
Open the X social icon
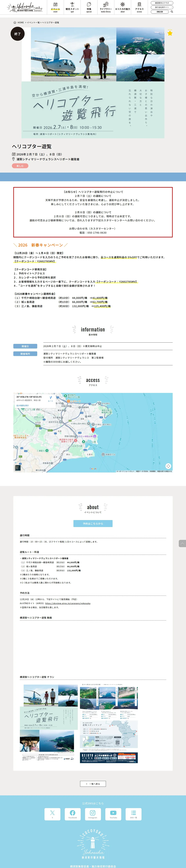tap(52, 814)
